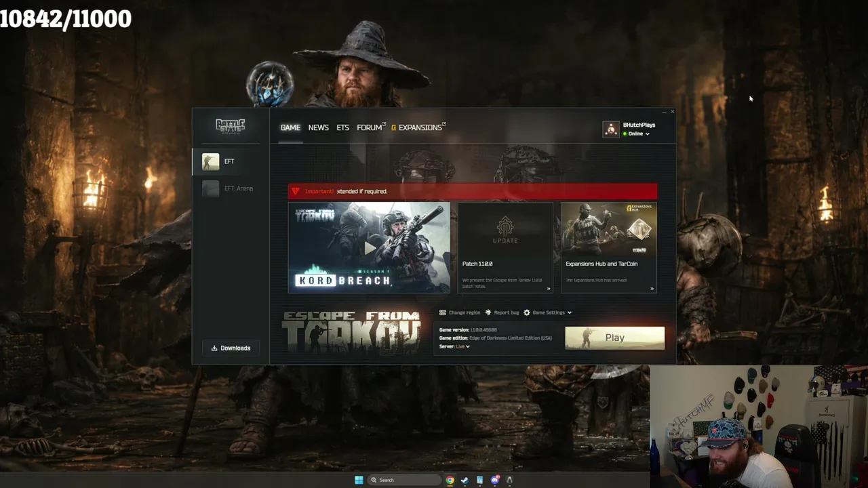This screenshot has height=488, width=868.
Task: Open Steam from the taskbar
Action: coord(465,480)
